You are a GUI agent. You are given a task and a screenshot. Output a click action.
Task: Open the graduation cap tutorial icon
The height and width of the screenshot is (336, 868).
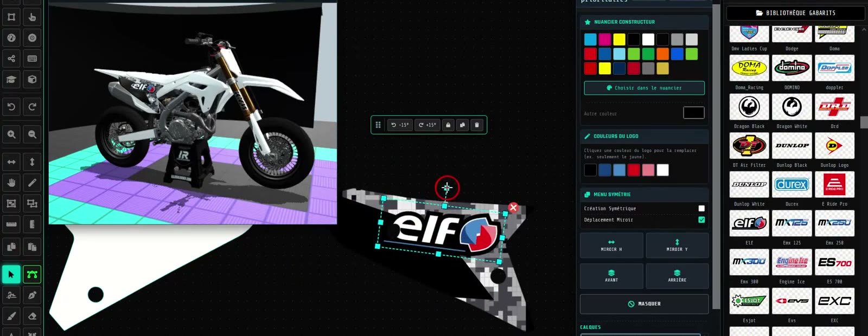(11, 79)
